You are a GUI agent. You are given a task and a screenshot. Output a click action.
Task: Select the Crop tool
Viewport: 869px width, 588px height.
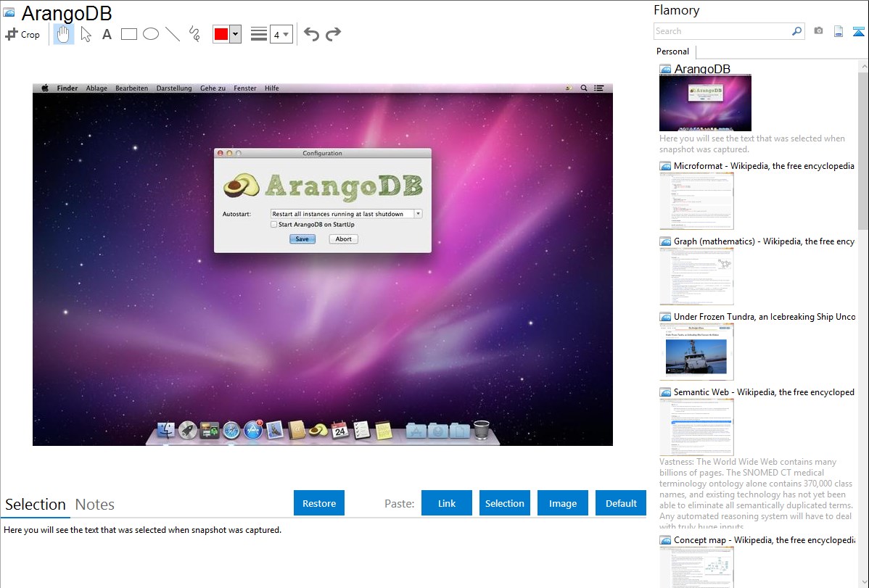click(x=22, y=34)
